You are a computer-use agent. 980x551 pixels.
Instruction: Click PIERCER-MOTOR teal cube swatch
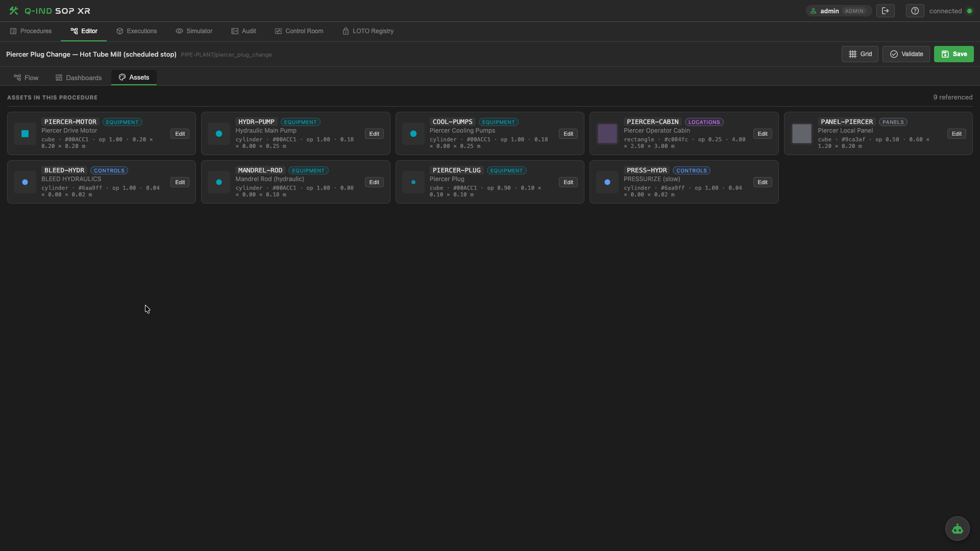[25, 134]
